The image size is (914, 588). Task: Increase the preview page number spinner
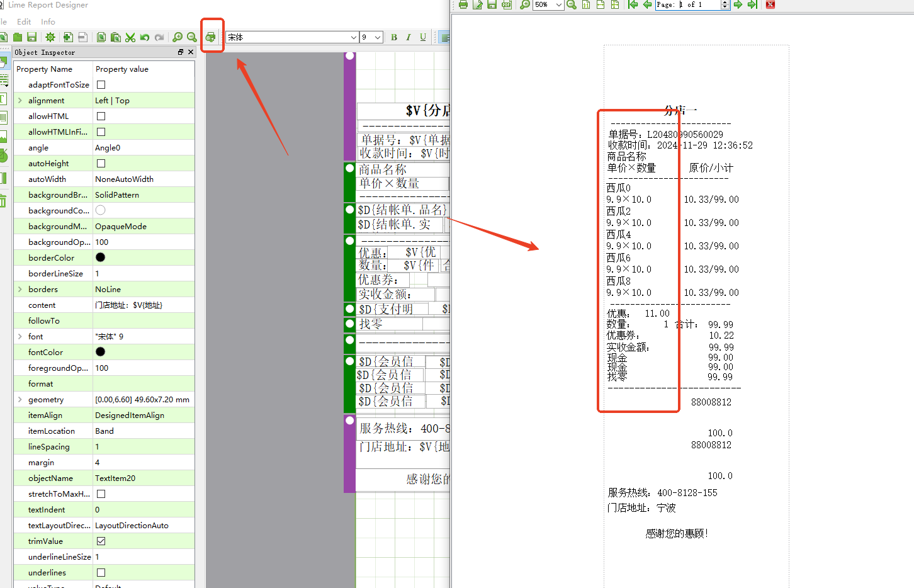click(725, 2)
